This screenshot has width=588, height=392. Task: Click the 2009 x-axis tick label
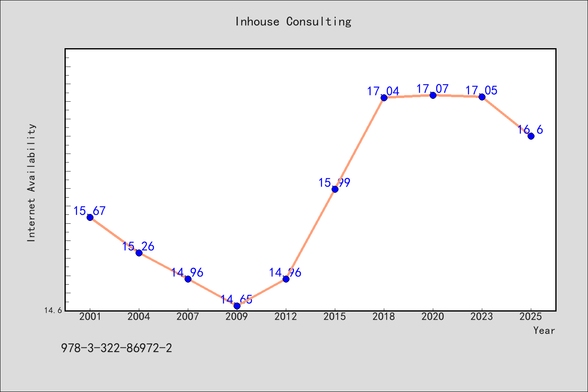coord(237,316)
